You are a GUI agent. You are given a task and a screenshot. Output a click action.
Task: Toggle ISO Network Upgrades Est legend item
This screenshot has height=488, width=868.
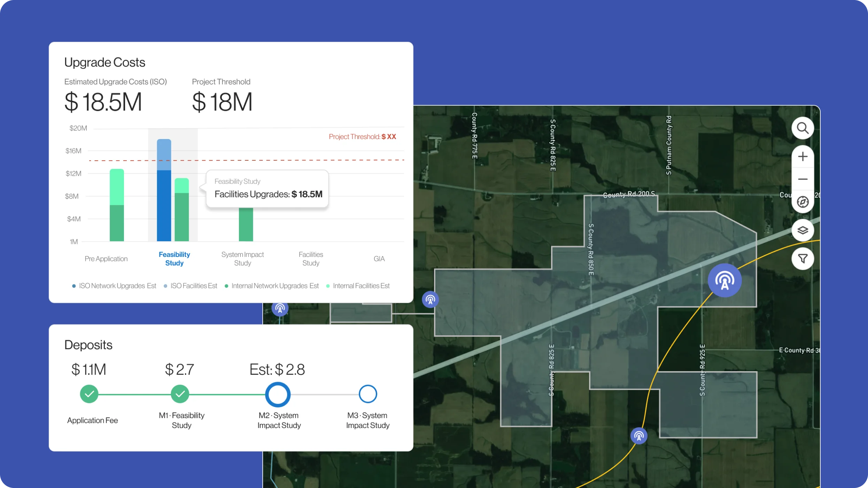pos(114,286)
